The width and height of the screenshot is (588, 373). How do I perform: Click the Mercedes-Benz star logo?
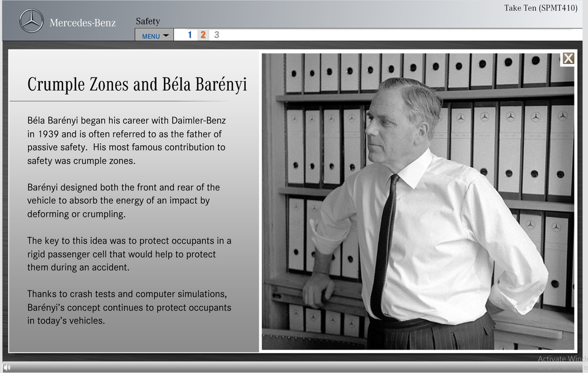[31, 21]
